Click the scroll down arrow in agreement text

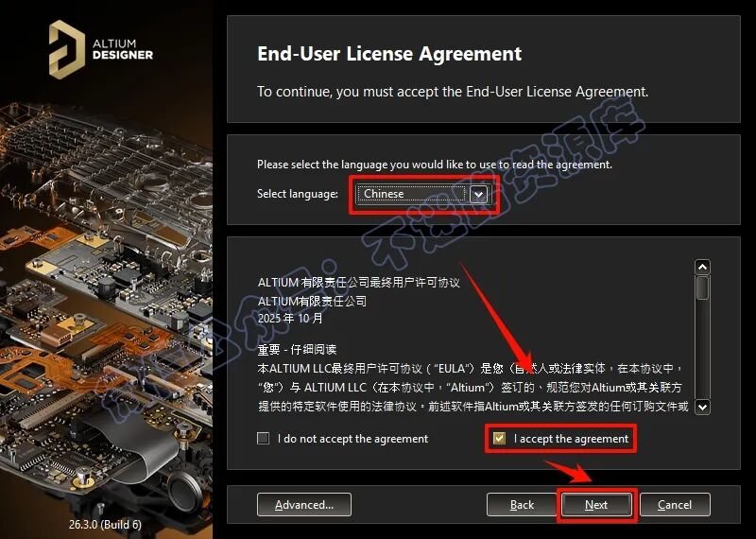[702, 407]
